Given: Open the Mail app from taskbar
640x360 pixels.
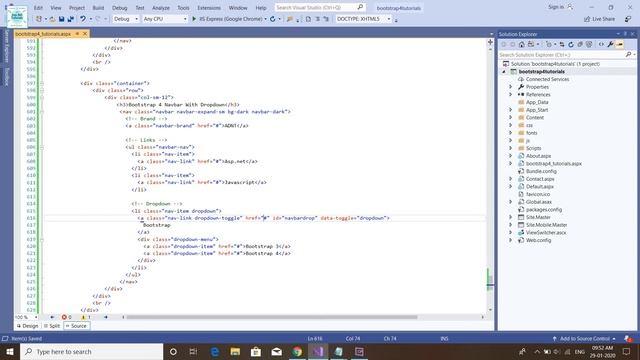Looking at the screenshot, I should [x=276, y=351].
